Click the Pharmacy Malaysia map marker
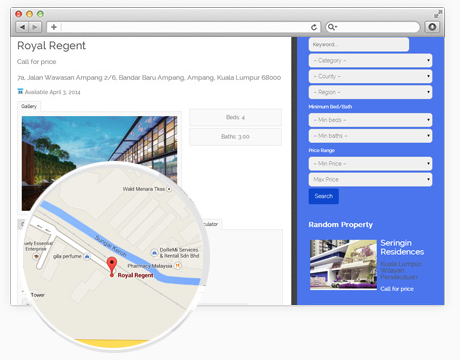460x360 pixels. pos(178,266)
